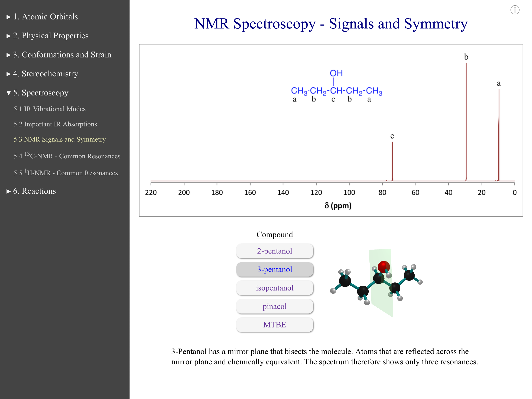Image resolution: width=532 pixels, height=399 pixels.
Task: Expand the 1. Atomic Orbitals section arrow
Action: point(9,17)
